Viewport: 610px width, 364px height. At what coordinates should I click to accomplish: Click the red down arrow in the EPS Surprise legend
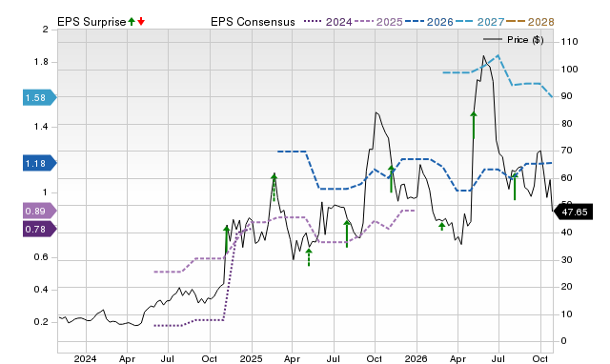(x=141, y=21)
